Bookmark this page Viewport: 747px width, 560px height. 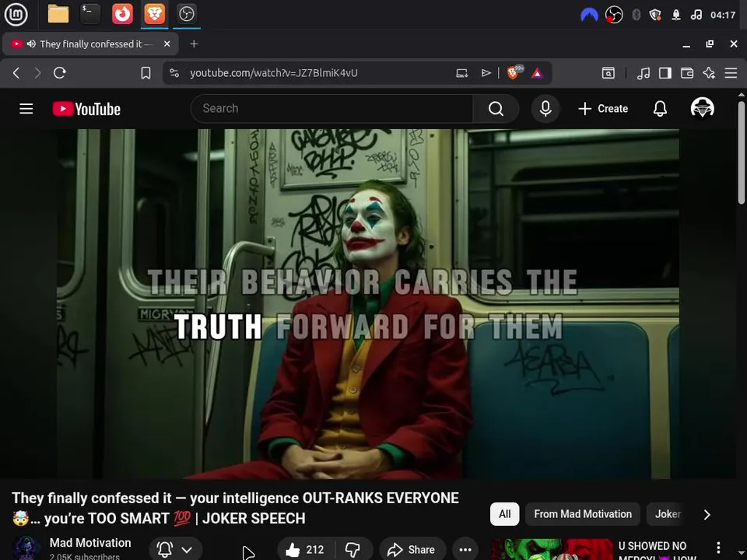pyautogui.click(x=146, y=73)
